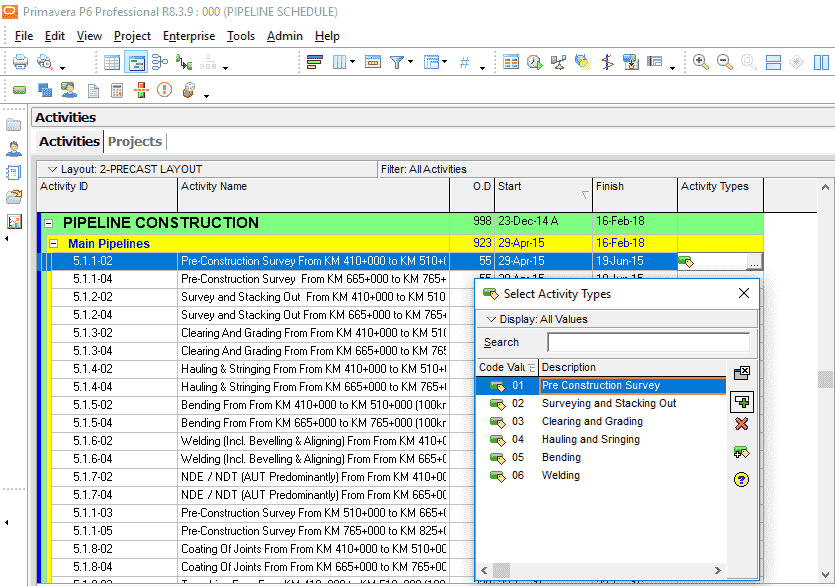This screenshot has width=835, height=586.
Task: Open the File menu
Action: [x=24, y=36]
